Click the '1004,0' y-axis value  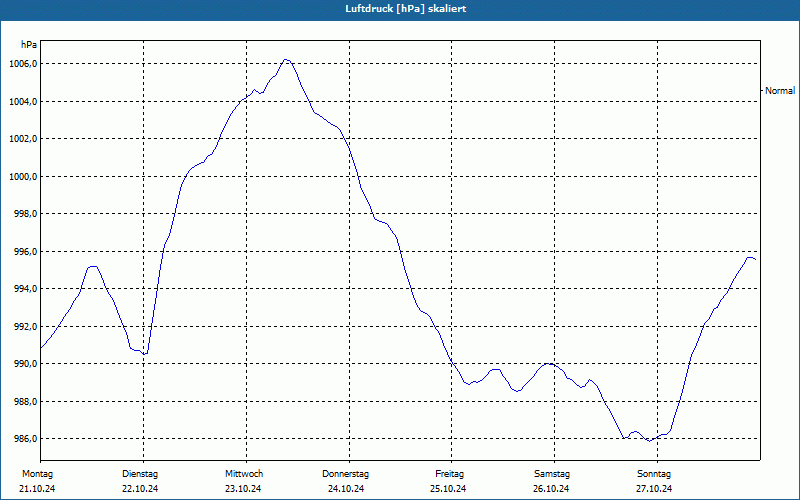point(23,102)
